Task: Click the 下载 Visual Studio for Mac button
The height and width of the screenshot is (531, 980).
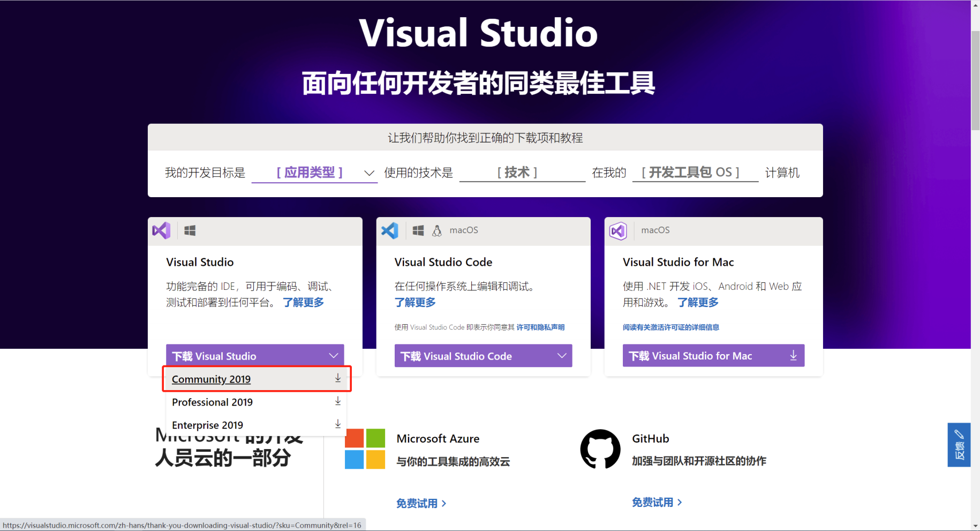Action: click(713, 356)
